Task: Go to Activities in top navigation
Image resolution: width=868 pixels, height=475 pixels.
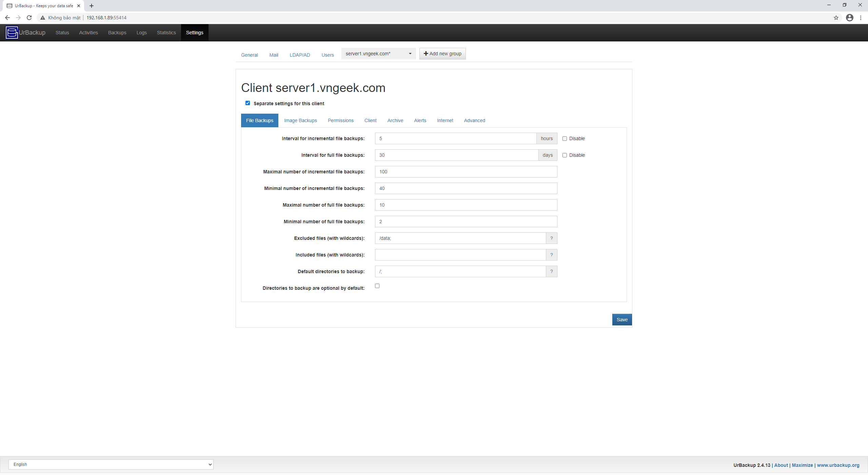Action: (x=88, y=33)
